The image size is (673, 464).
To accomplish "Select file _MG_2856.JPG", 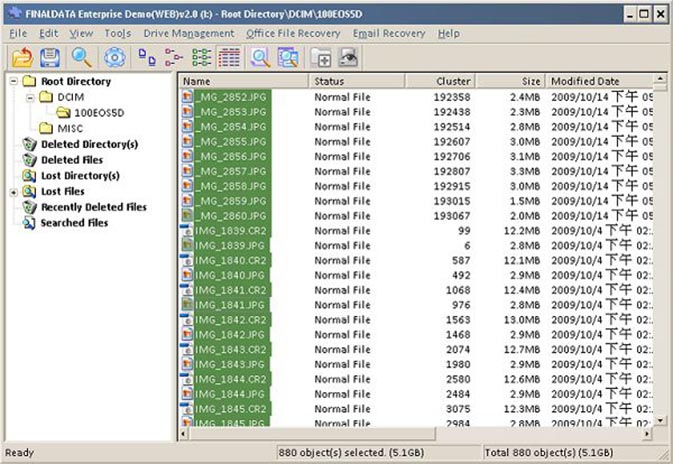I will pos(232,156).
